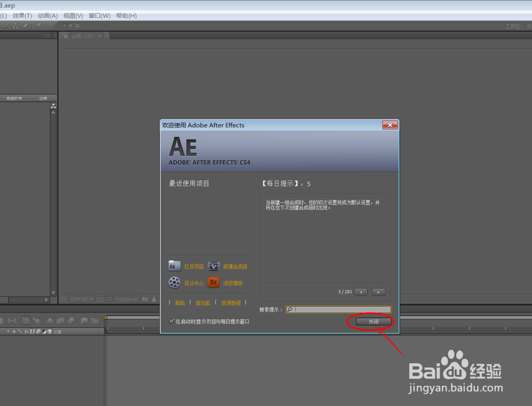Click the quality switch column icon
This screenshot has height=406, width=532.
[20, 332]
